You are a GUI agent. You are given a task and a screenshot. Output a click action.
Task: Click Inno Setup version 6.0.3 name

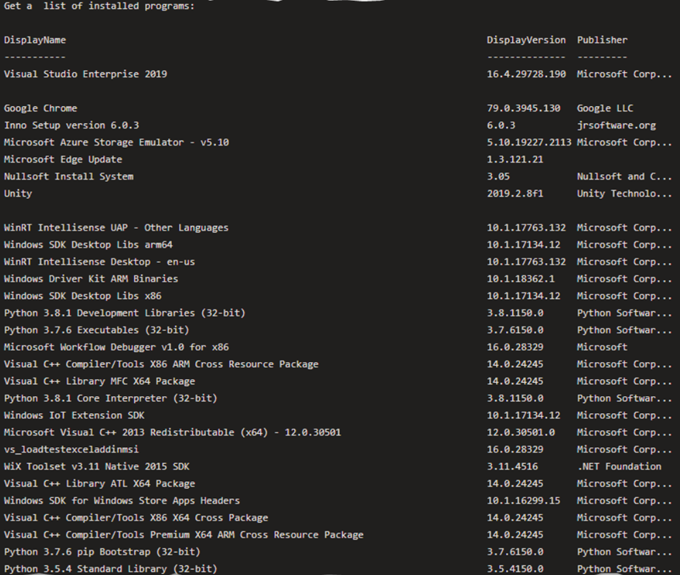pyautogui.click(x=72, y=125)
